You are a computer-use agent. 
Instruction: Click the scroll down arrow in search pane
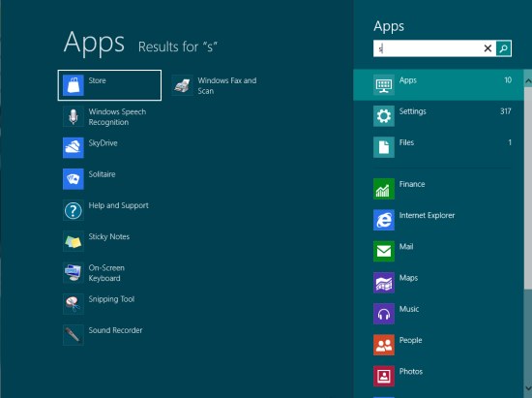point(528,388)
